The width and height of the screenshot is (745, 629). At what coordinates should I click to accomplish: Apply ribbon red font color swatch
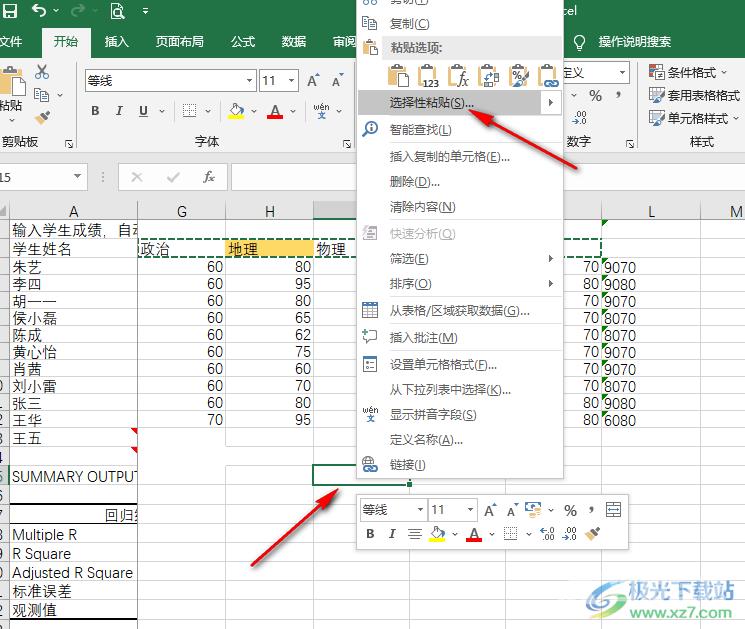275,111
